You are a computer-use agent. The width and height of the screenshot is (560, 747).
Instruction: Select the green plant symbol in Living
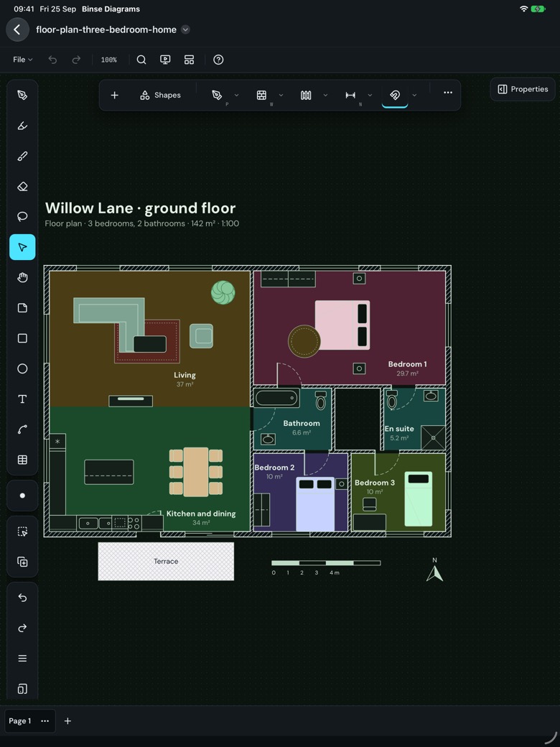click(x=223, y=292)
